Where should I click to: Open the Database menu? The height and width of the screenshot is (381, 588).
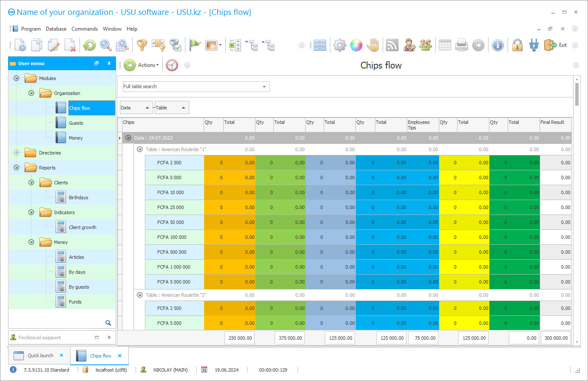click(56, 29)
